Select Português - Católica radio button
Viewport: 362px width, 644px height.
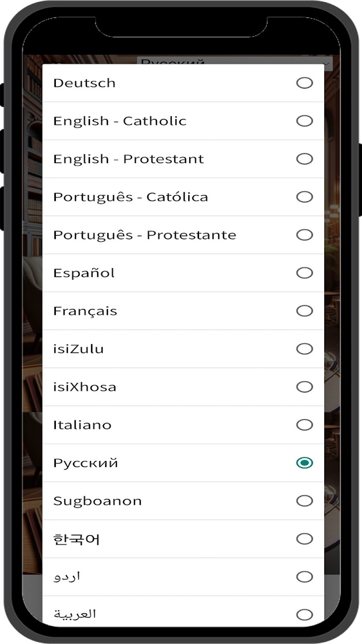pyautogui.click(x=305, y=197)
